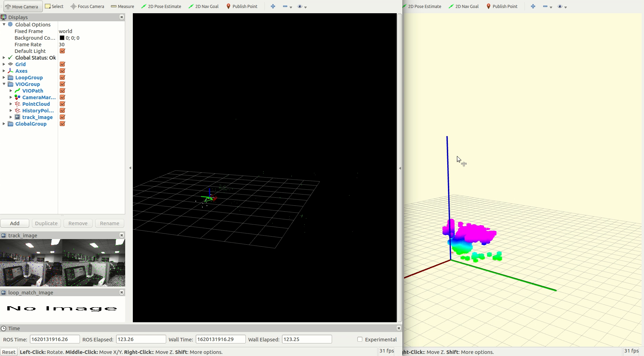
Task: Expand the GlobalGroup folder
Action: (x=4, y=124)
